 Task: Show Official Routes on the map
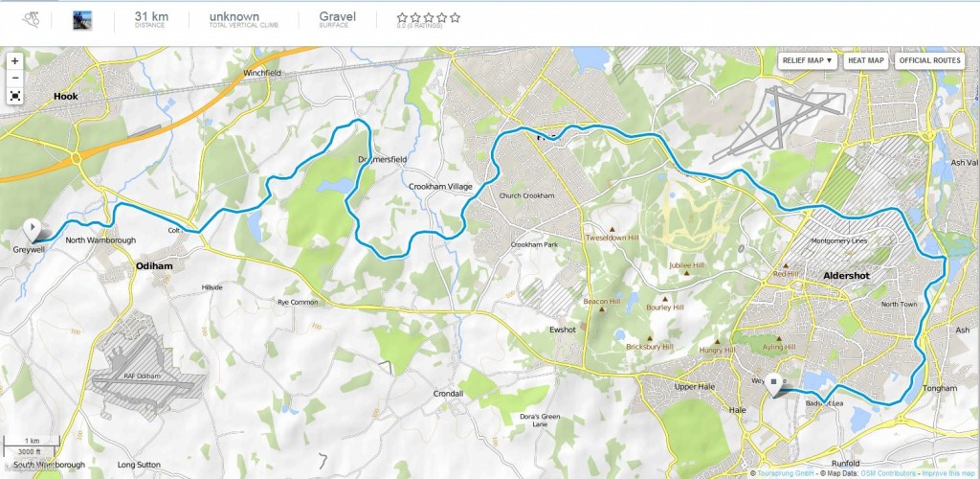929,60
